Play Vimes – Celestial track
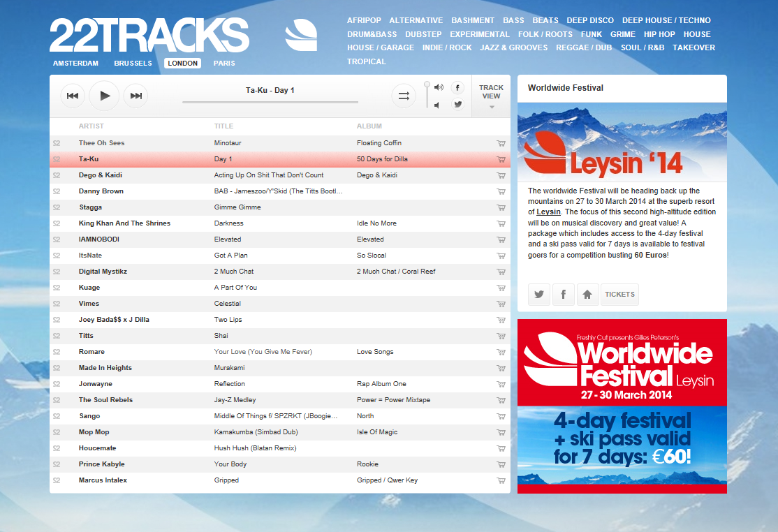Screen dimensions: 778x532 (280, 304)
